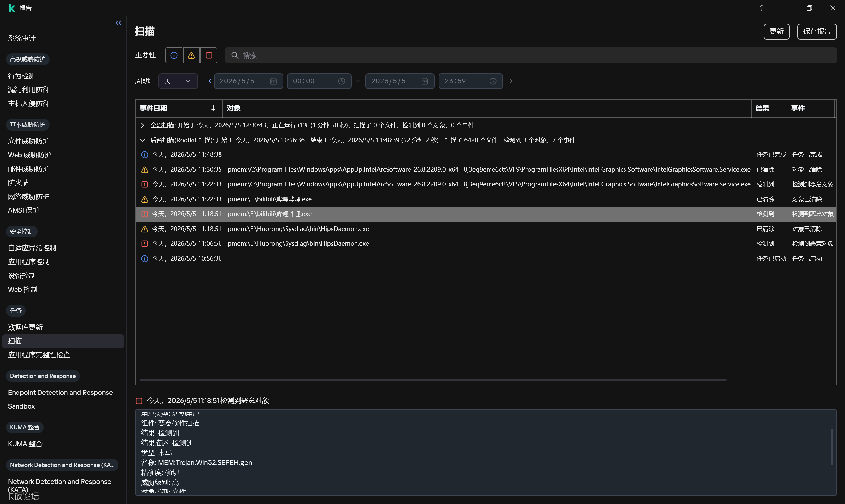Collapse the sidebar with double-chevron icon

click(x=118, y=23)
